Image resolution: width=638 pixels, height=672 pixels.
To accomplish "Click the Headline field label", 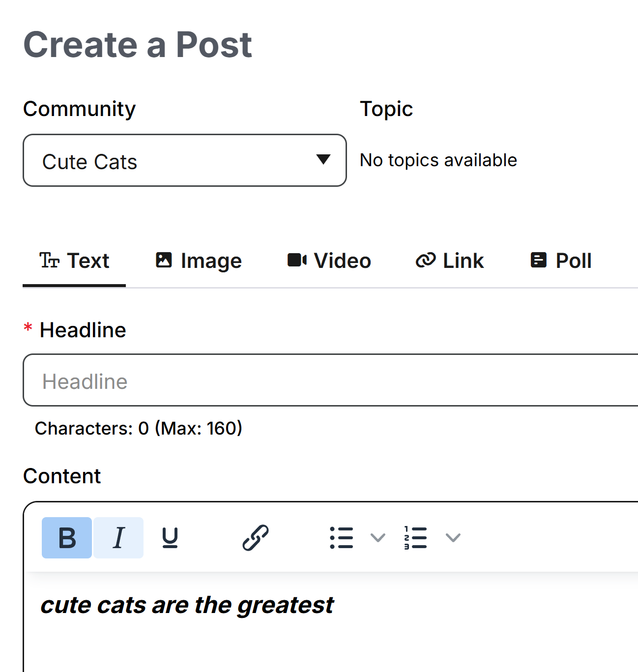I will (83, 330).
